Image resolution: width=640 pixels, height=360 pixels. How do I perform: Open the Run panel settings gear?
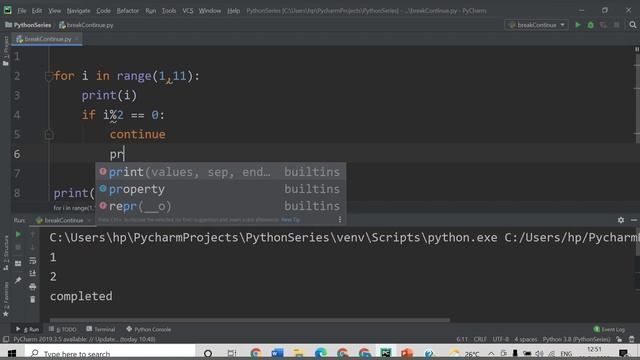(x=621, y=220)
